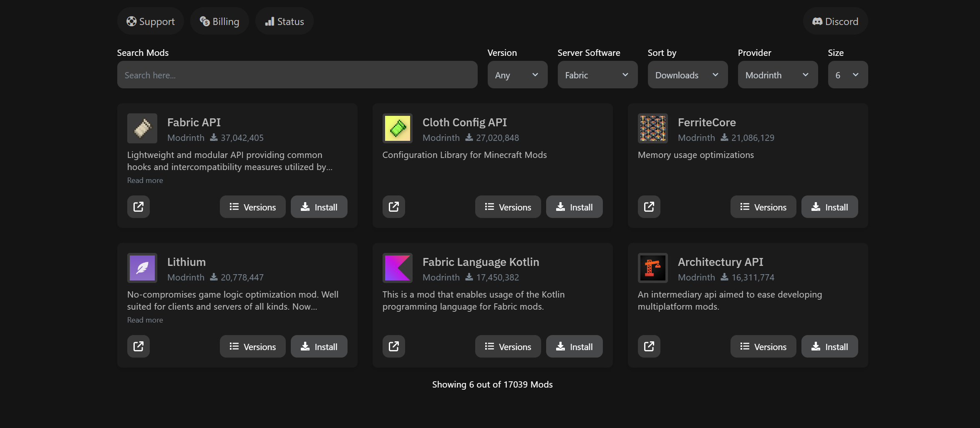The height and width of the screenshot is (428, 980).
Task: Click the Lithium title
Action: 186,262
